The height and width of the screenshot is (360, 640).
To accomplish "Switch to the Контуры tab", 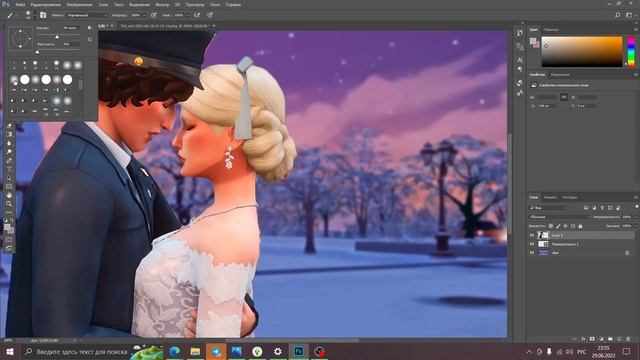I will [x=570, y=197].
